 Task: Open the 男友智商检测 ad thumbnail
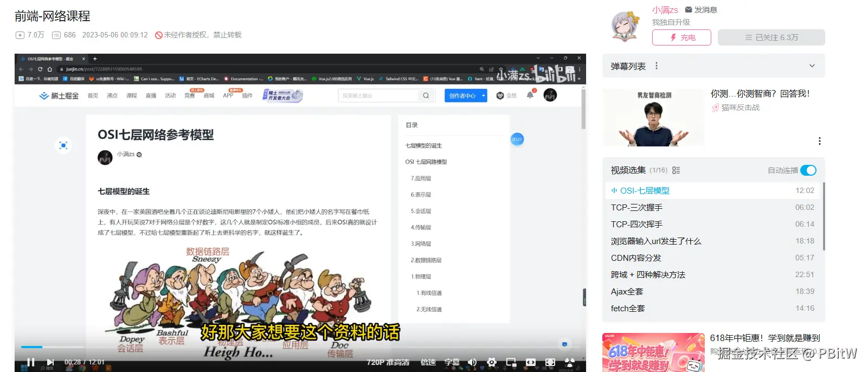tap(654, 118)
